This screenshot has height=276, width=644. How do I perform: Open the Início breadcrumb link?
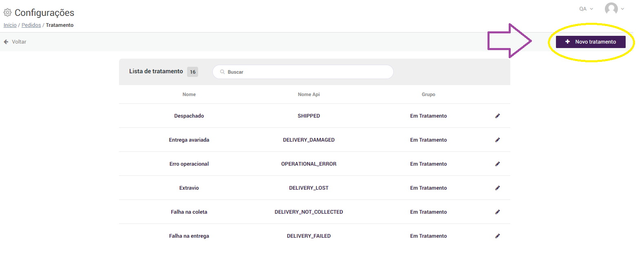pos(10,25)
